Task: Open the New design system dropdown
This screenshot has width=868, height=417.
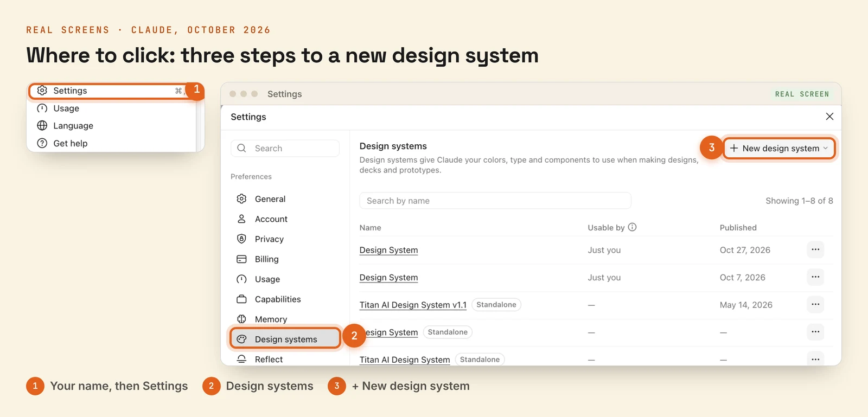Action: coord(779,148)
